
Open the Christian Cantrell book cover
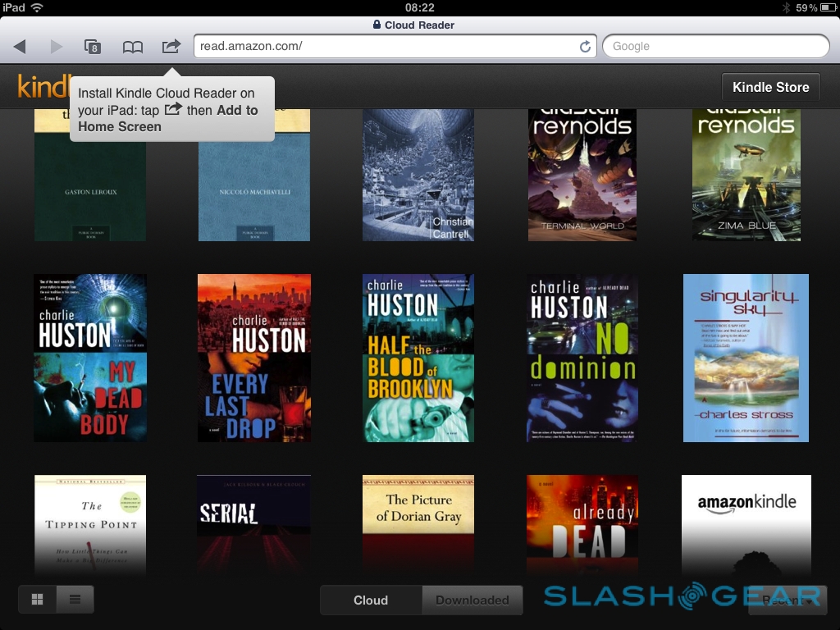(x=418, y=176)
